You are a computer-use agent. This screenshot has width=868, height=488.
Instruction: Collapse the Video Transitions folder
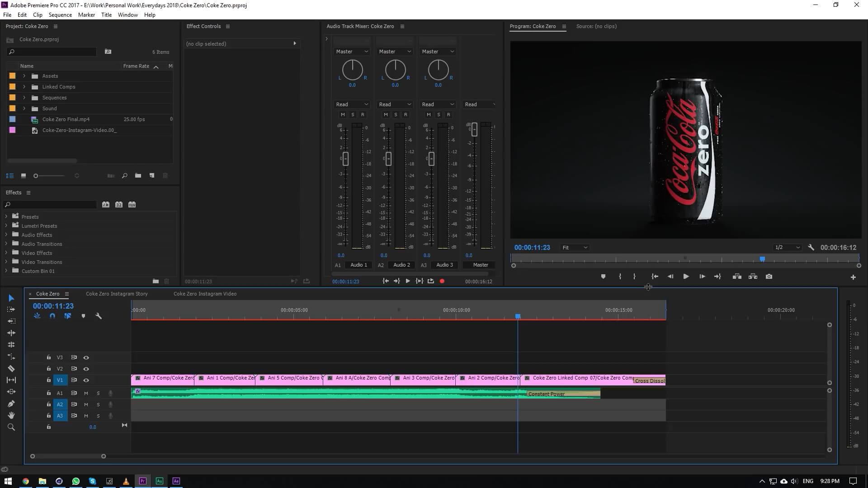[6, 262]
